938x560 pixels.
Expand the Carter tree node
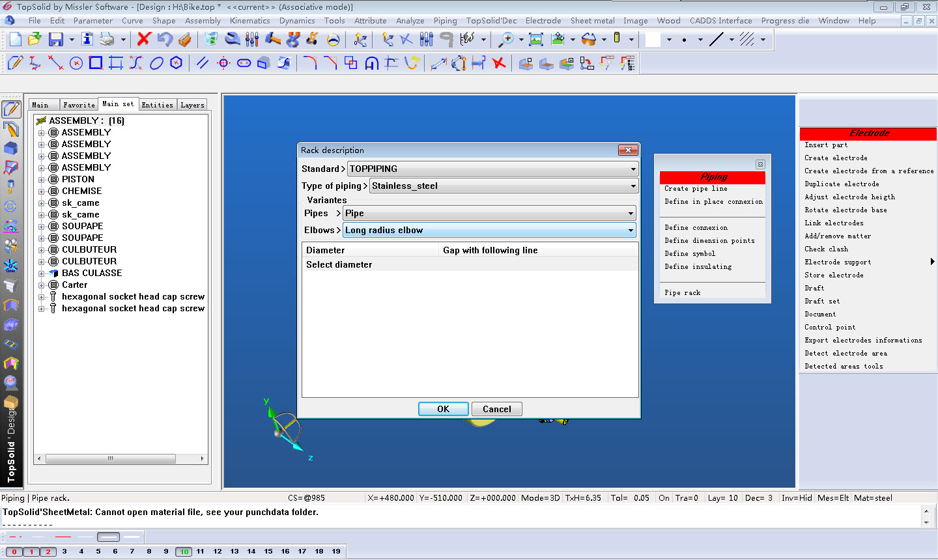click(42, 285)
